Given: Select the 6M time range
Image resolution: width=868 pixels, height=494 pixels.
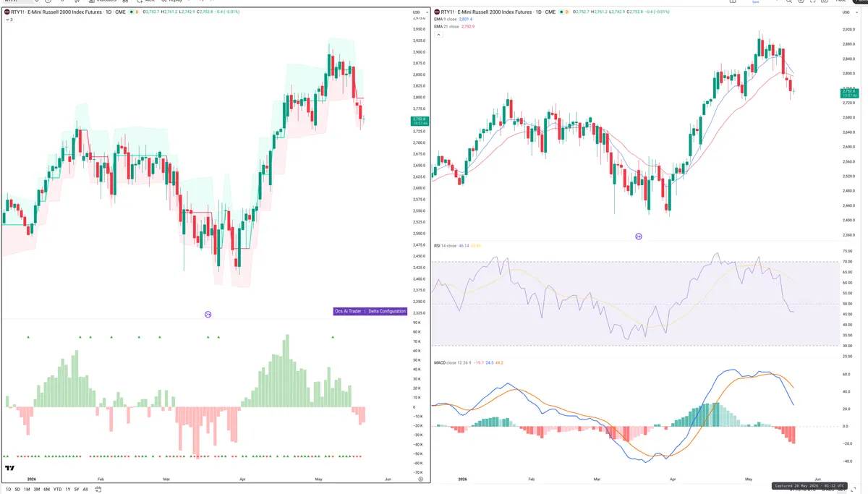Looking at the screenshot, I should tap(46, 490).
